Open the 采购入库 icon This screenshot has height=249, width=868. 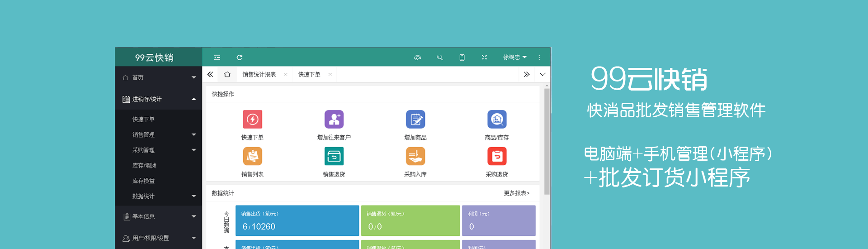pyautogui.click(x=415, y=157)
